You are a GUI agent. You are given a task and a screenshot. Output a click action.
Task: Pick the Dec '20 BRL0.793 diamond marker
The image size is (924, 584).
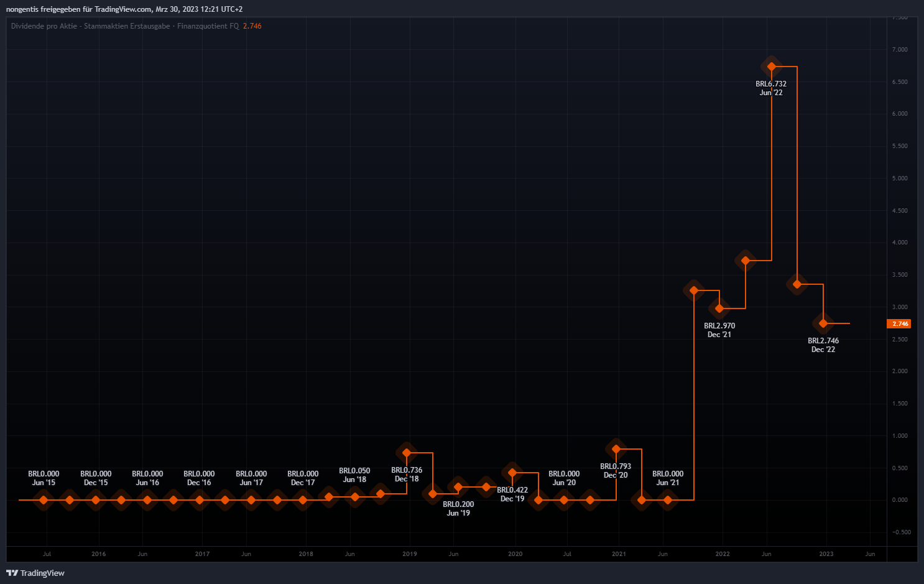point(616,449)
